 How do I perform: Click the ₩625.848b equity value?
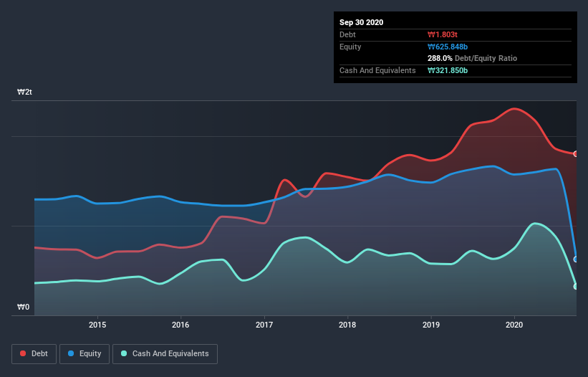tap(448, 47)
